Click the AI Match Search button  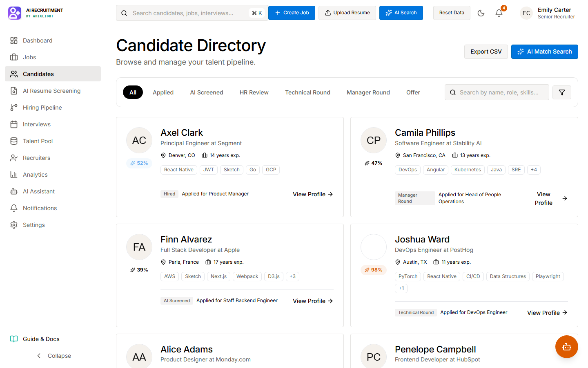click(544, 52)
